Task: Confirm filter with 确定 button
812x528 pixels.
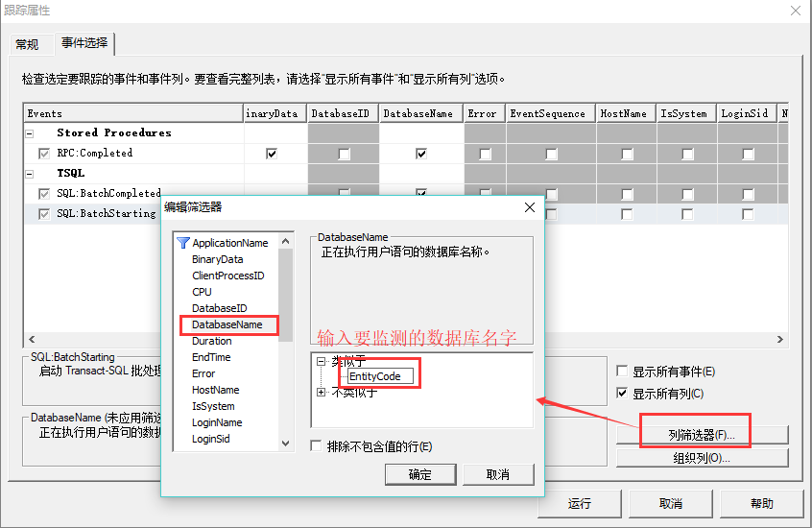Action: pyautogui.click(x=420, y=474)
